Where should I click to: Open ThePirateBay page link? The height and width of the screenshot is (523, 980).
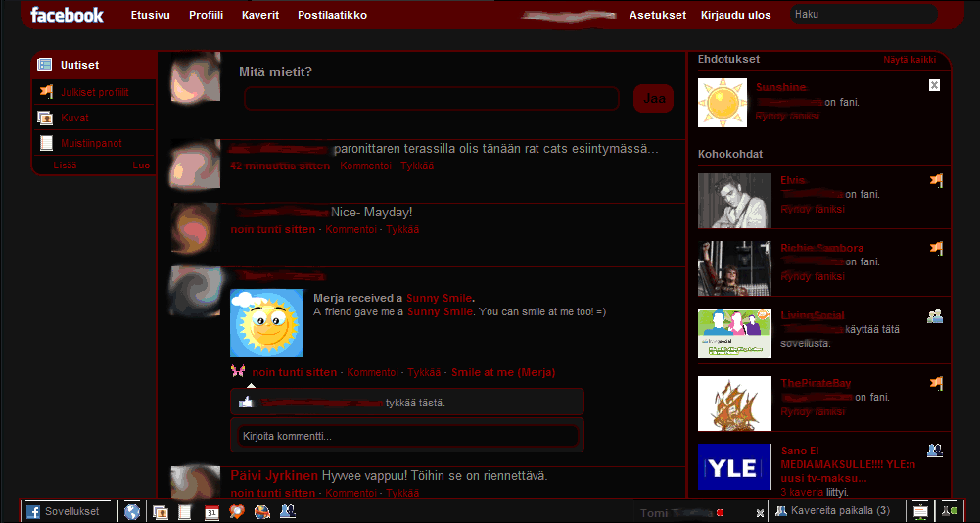(816, 383)
